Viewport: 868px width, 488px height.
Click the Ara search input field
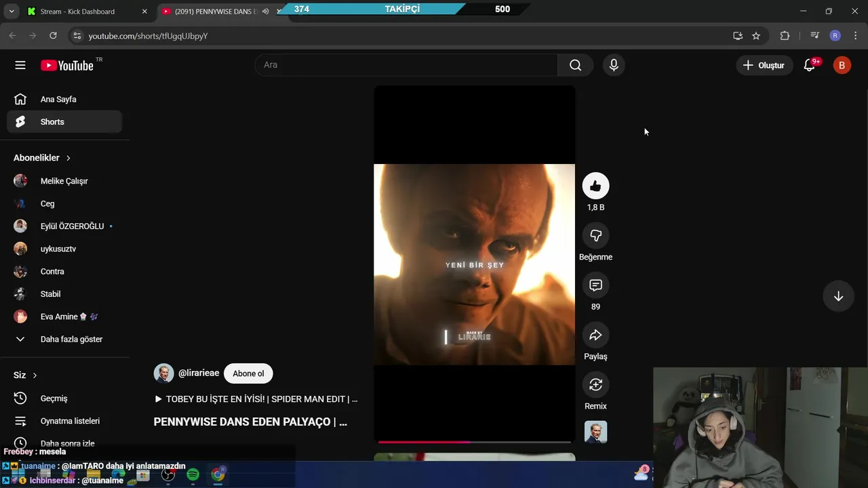pos(406,65)
